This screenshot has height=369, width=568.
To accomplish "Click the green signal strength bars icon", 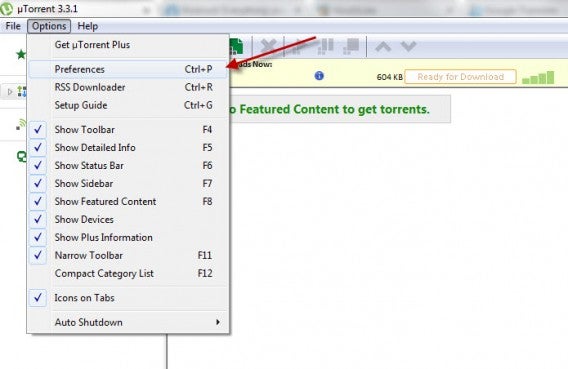I will click(x=538, y=77).
